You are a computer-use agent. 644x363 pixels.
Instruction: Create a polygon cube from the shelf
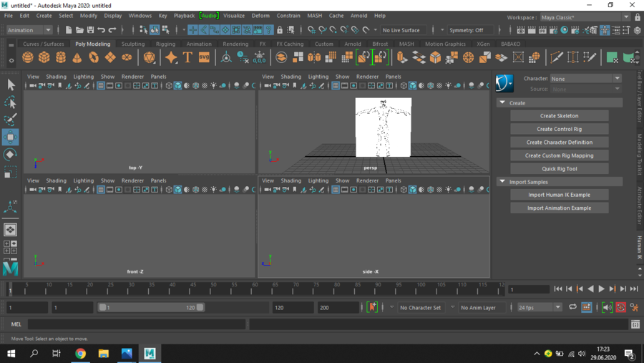click(44, 57)
